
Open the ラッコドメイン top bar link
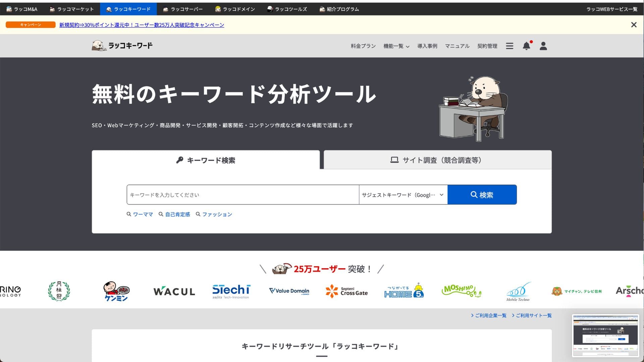pos(235,9)
